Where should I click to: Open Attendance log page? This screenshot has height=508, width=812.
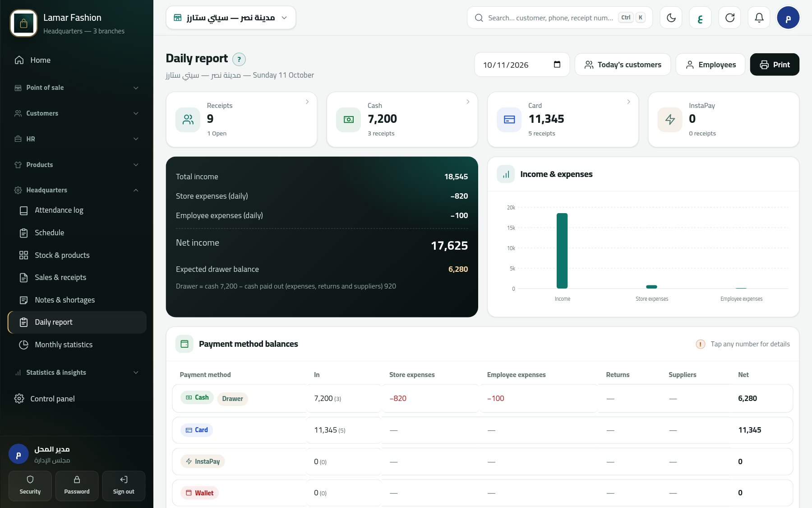pyautogui.click(x=77, y=210)
